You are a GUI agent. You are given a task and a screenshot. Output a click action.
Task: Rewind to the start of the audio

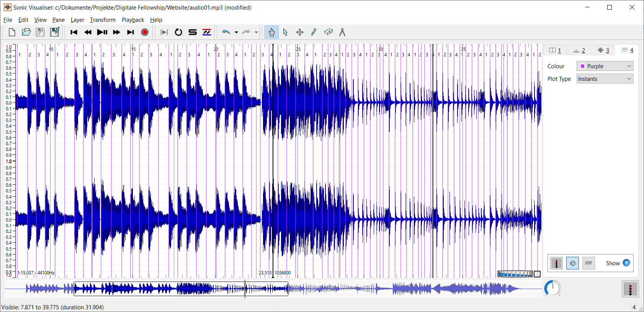[x=74, y=32]
